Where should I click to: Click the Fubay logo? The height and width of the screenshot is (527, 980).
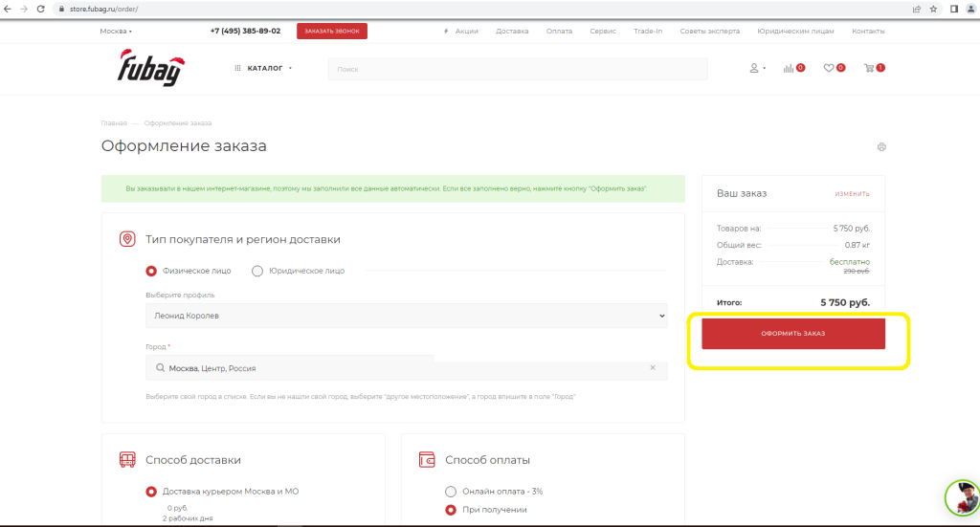[x=149, y=68]
